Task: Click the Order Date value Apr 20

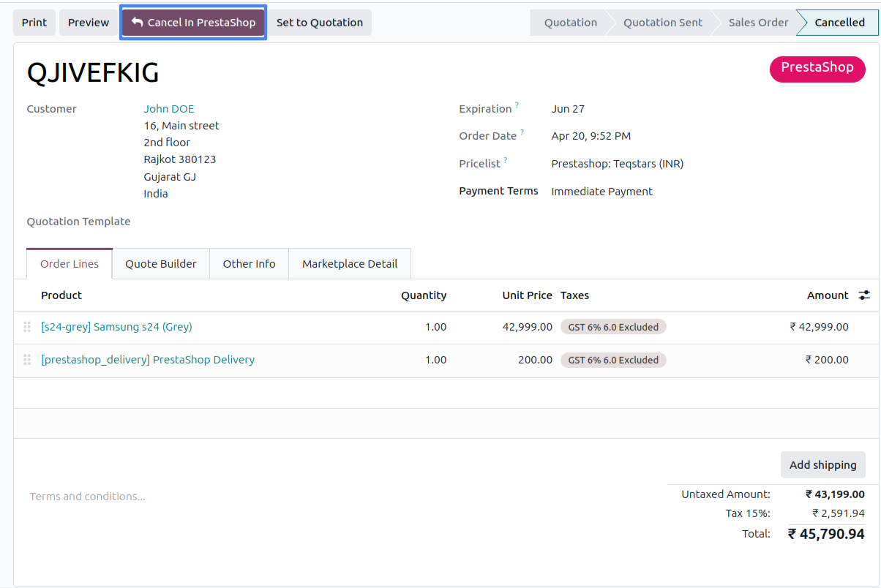Action: pos(591,136)
